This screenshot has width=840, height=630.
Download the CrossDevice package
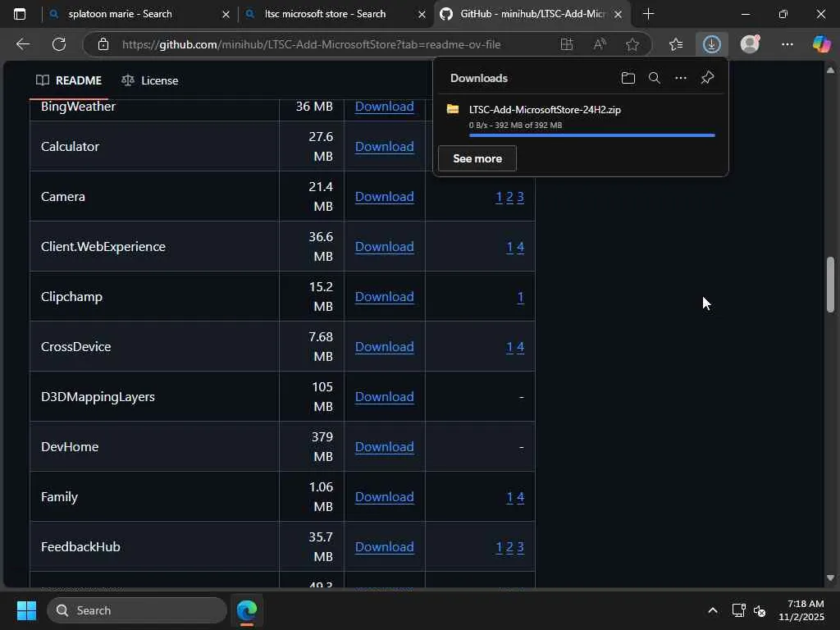click(384, 347)
